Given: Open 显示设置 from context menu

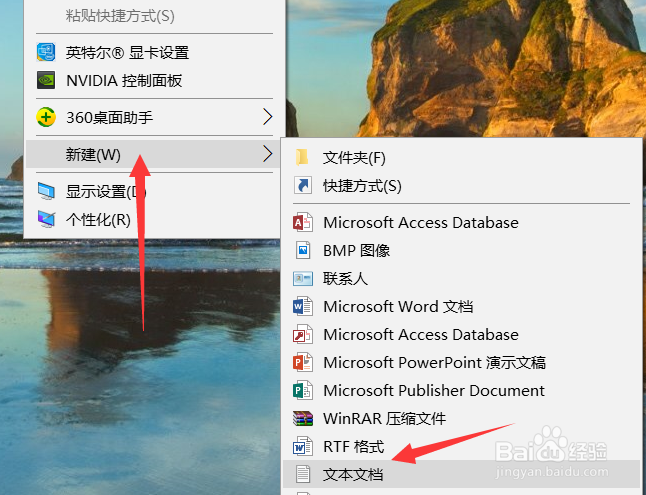Looking at the screenshot, I should (154, 191).
